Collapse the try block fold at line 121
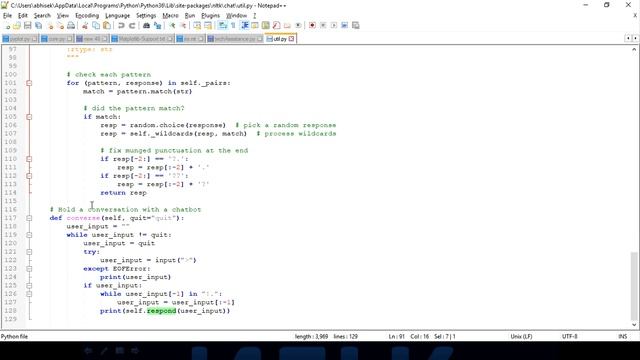640x360 pixels. point(29,252)
